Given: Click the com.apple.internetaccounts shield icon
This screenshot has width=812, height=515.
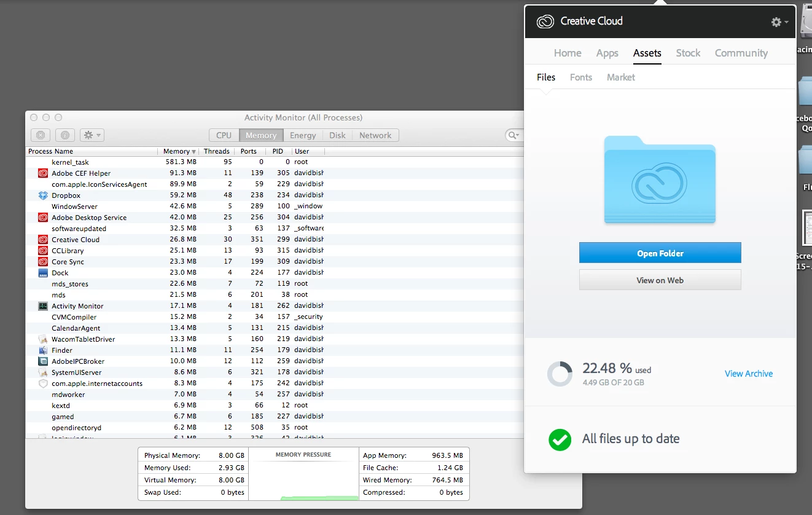Looking at the screenshot, I should [43, 383].
